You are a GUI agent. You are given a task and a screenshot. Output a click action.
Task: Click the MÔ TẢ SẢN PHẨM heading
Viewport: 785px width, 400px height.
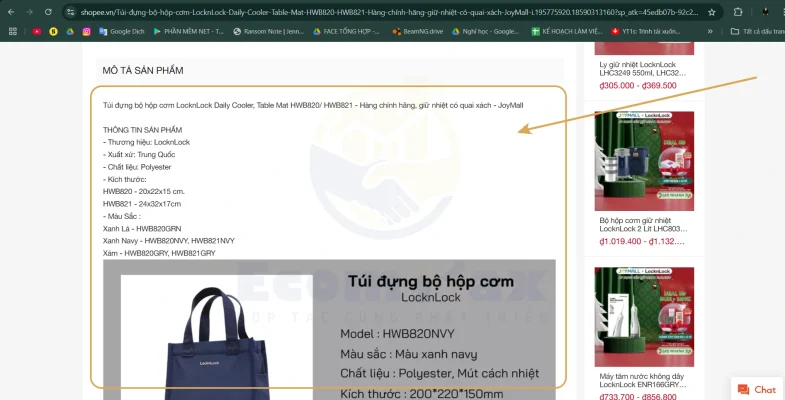[143, 71]
